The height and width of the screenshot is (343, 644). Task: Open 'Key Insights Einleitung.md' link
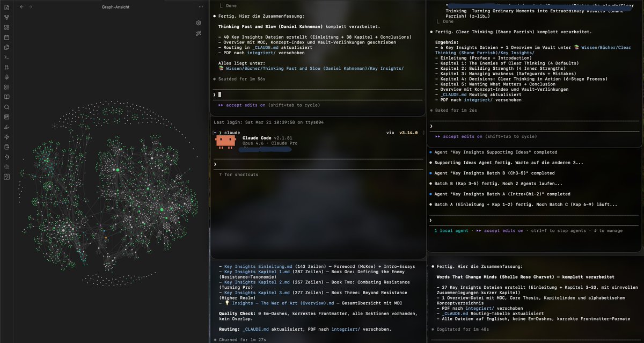click(x=257, y=266)
